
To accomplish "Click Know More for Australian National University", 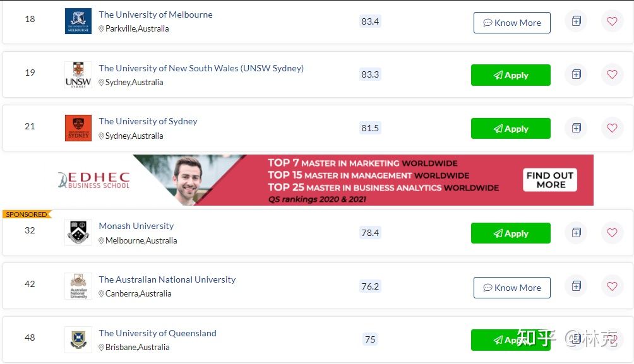I will click(x=512, y=288).
